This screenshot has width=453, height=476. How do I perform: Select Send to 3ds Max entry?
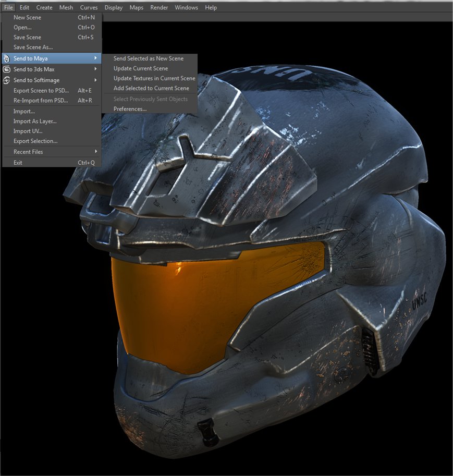click(x=52, y=69)
